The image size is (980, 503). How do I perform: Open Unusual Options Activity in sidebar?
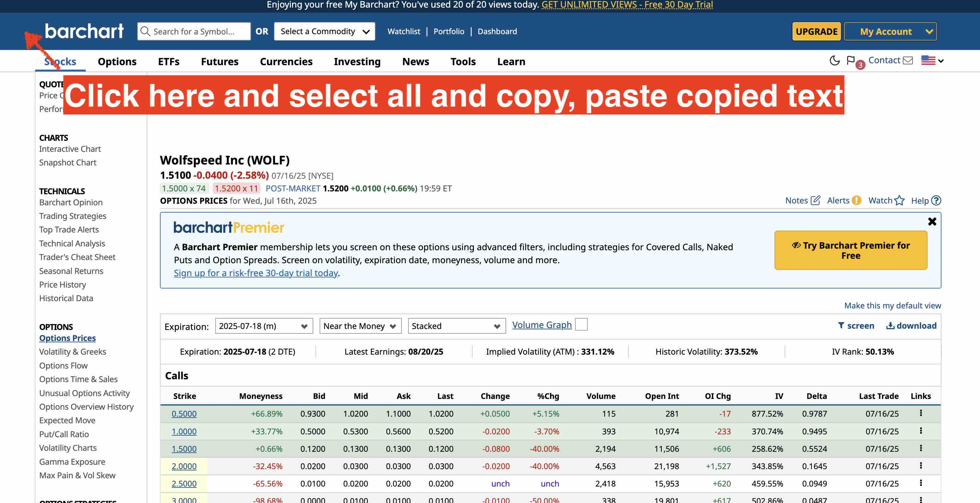(84, 393)
